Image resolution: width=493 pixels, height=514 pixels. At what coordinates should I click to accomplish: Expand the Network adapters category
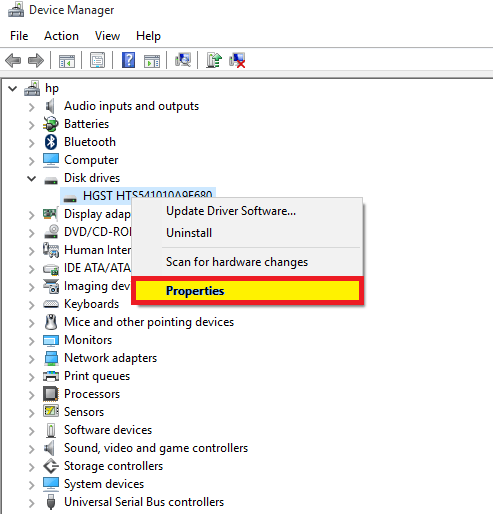point(32,359)
